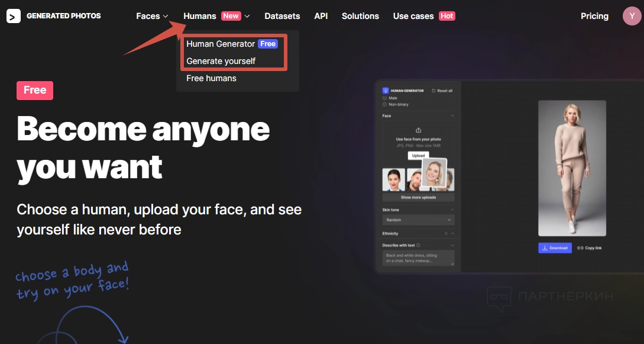Viewport: 644px width, 344px height.
Task: Collapse the Skin tone section chevron
Action: (x=452, y=210)
